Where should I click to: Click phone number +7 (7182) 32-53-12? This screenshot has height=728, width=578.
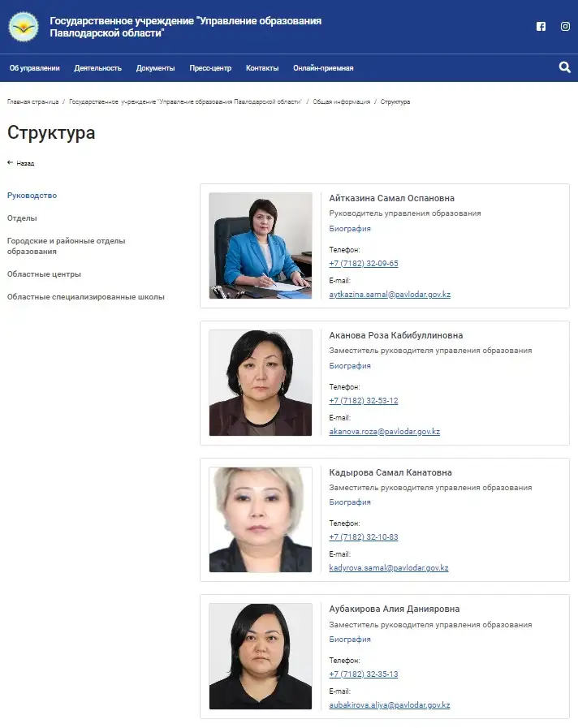364,401
